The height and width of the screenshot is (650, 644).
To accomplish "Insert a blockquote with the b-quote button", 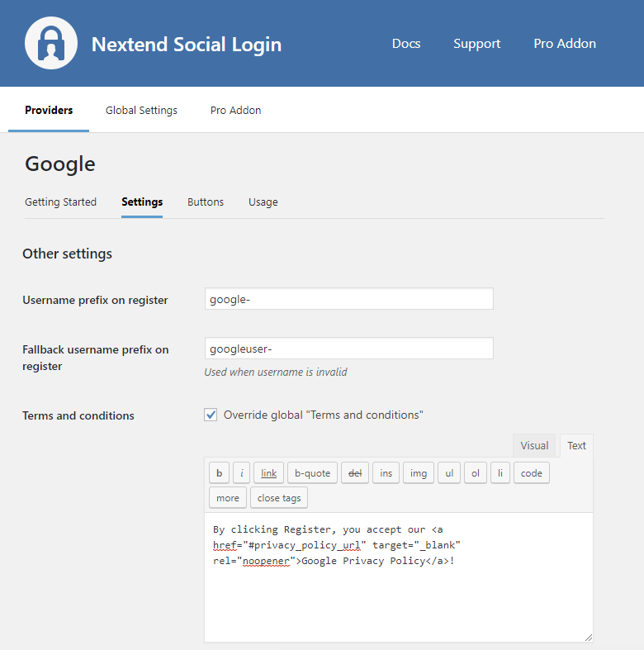I will tap(312, 472).
